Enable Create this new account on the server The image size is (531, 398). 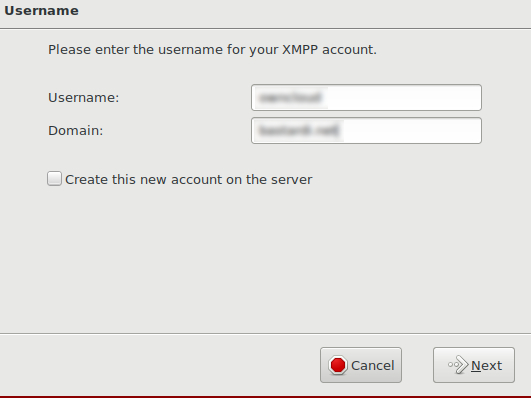point(54,179)
